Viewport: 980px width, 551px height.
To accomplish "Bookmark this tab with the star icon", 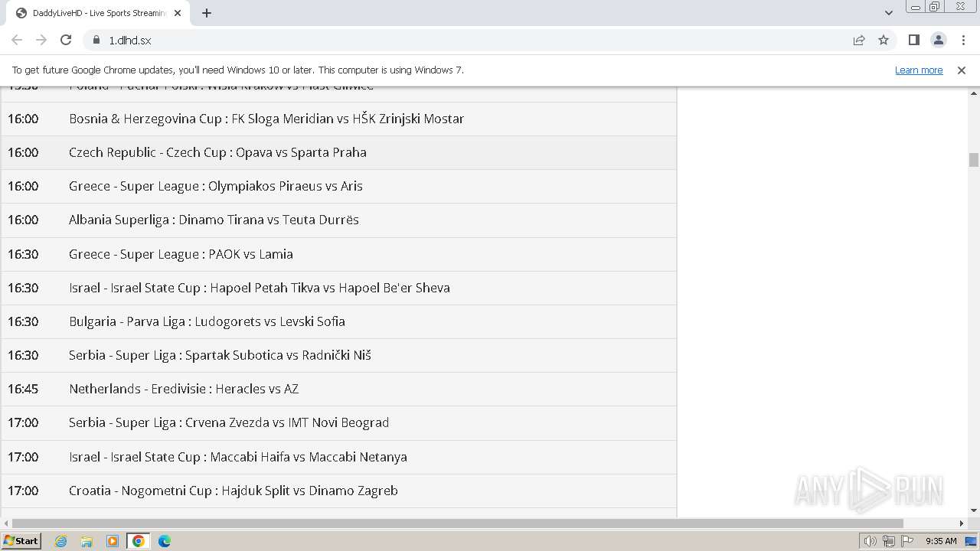I will pos(884,40).
